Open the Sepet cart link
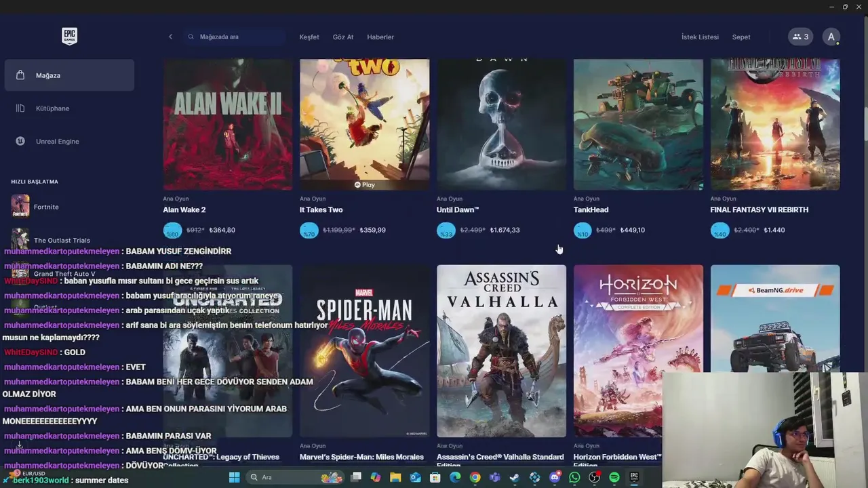Image resolution: width=868 pixels, height=488 pixels. tap(741, 37)
